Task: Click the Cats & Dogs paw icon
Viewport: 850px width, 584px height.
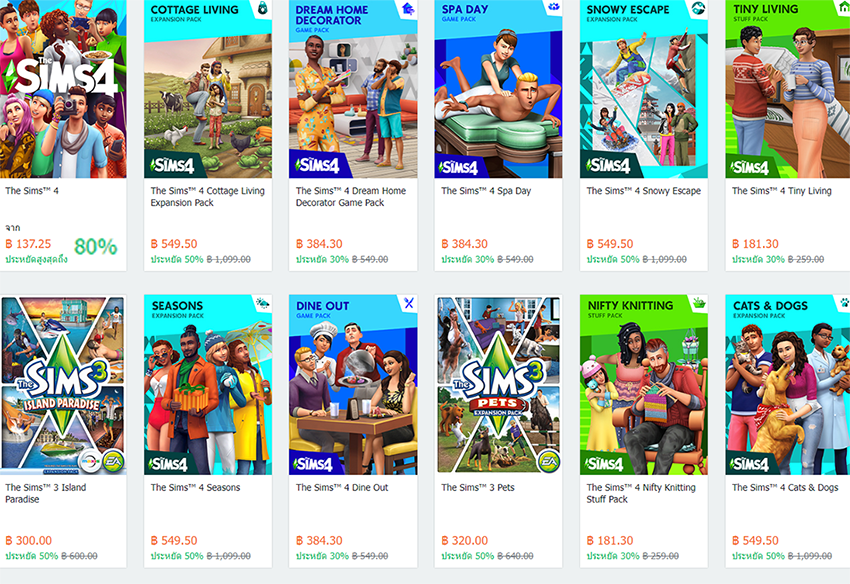Action: pyautogui.click(x=845, y=303)
